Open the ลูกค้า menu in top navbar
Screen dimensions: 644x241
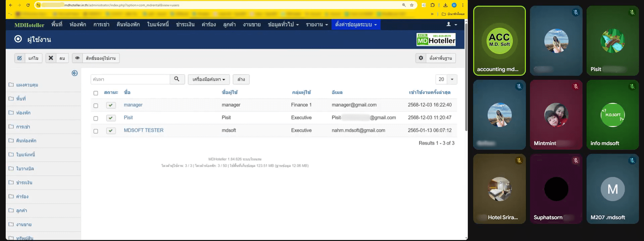[229, 24]
